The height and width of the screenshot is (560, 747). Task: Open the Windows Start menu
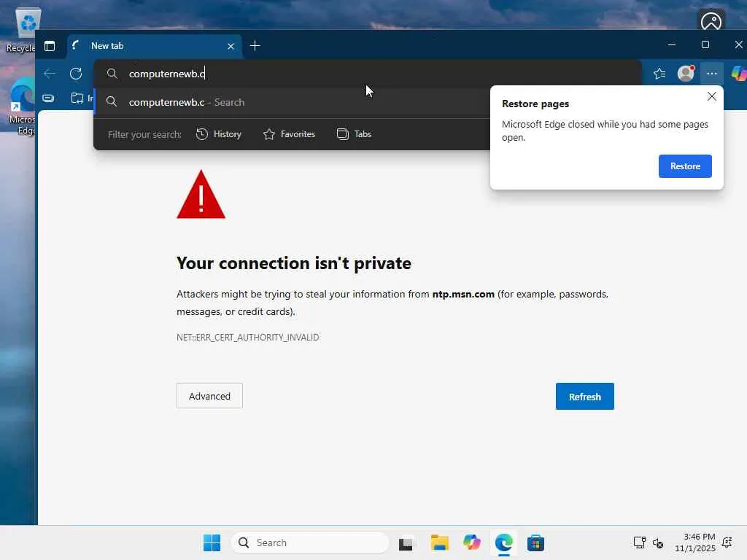212,542
